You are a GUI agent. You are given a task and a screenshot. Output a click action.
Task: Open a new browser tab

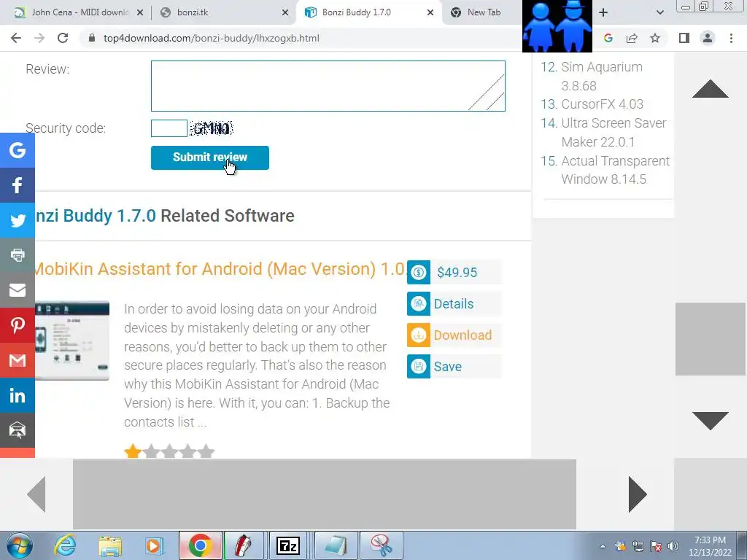(603, 12)
